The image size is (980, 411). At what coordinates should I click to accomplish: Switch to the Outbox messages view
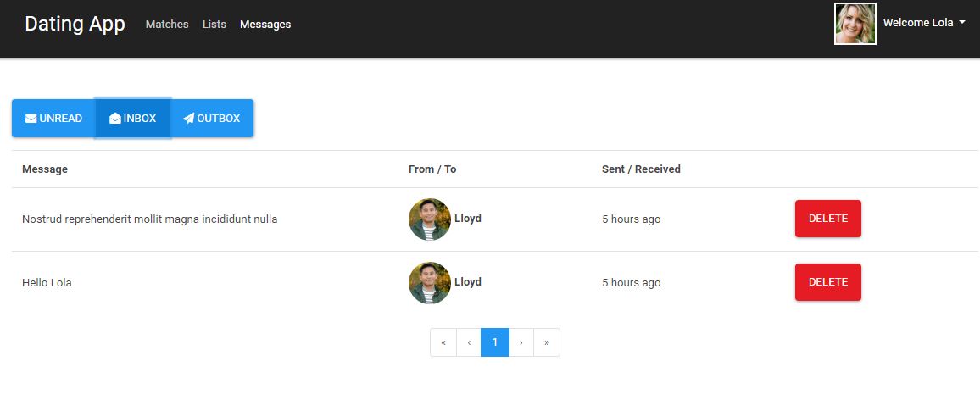click(x=211, y=118)
